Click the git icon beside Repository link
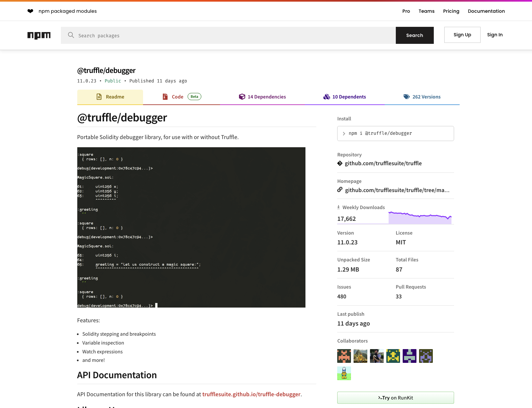The image size is (532, 408). coord(340,163)
